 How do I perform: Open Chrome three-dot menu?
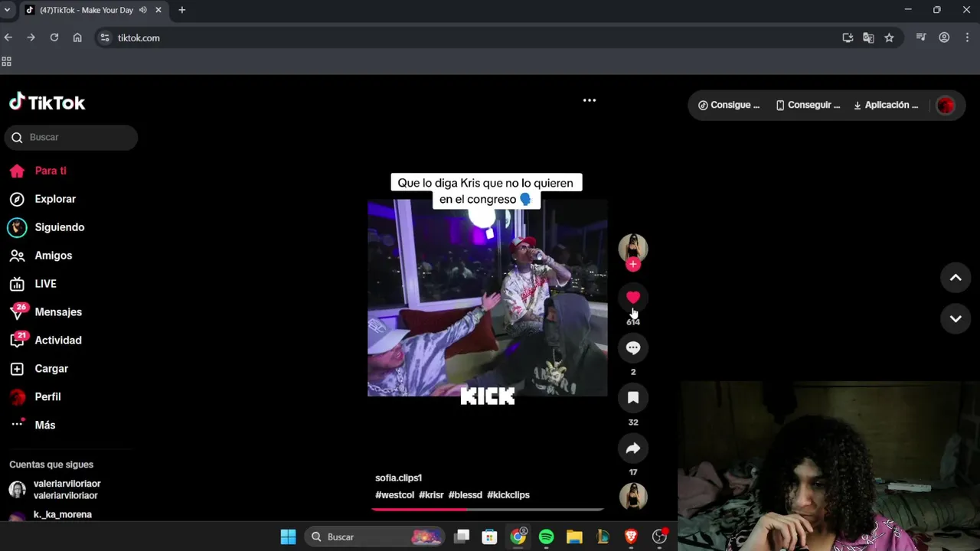[x=968, y=37]
